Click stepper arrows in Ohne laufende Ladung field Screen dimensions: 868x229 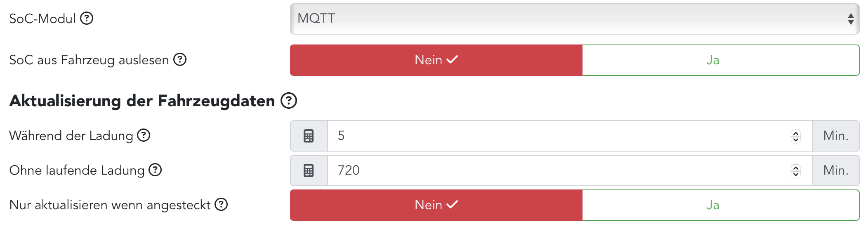[x=796, y=171]
